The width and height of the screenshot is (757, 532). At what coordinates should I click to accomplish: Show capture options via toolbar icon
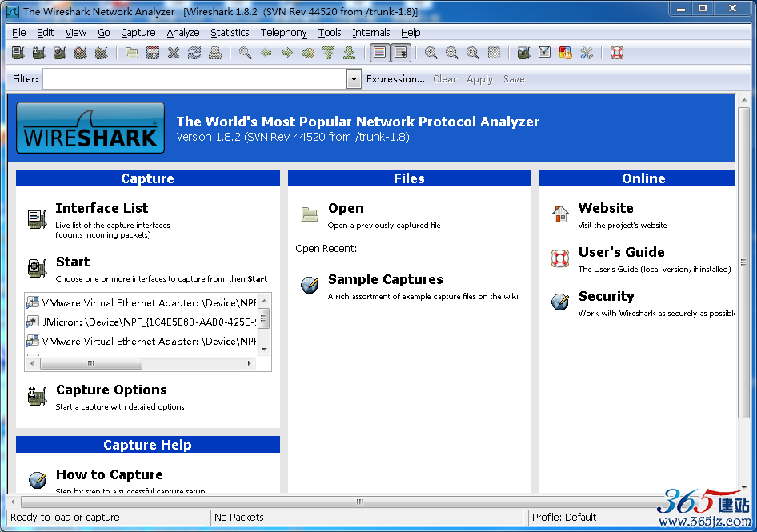point(39,53)
